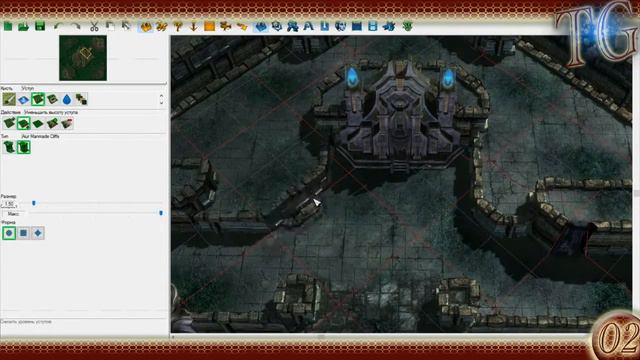Viewport: 640px width, 360px height.
Task: Select the diamond brush shape
Action: [x=38, y=233]
